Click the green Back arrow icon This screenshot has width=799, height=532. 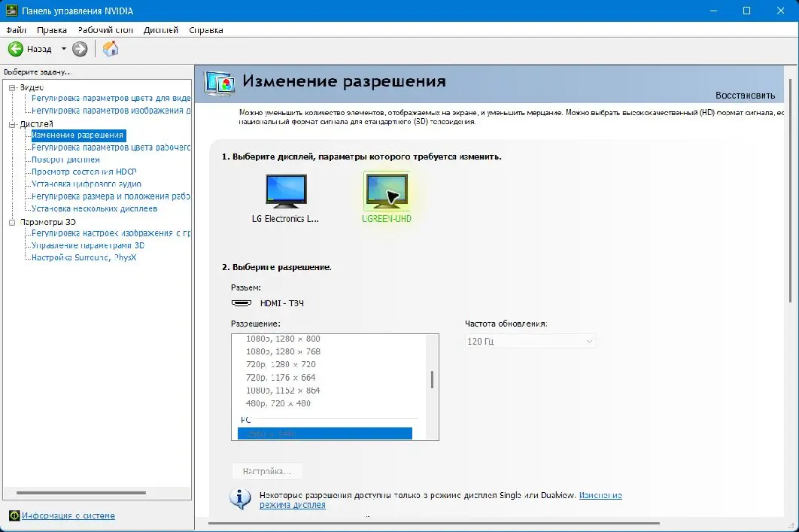click(16, 49)
